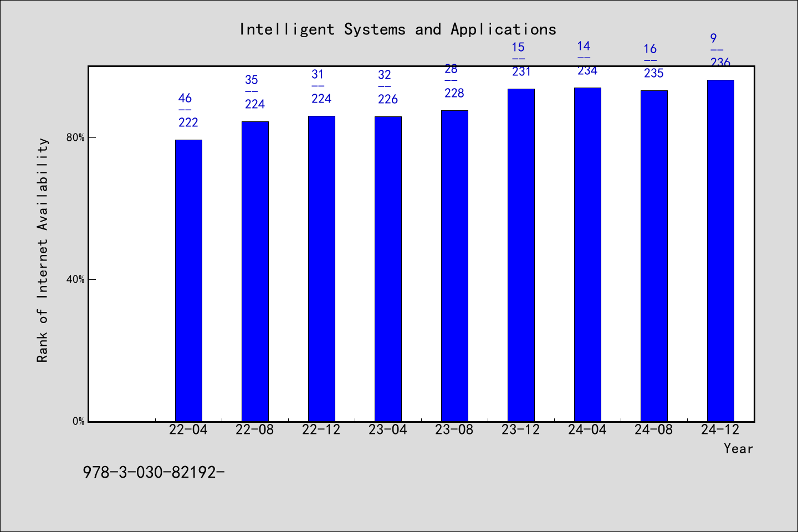Click the 80% y-axis tick label
The width and height of the screenshot is (798, 532).
pyautogui.click(x=76, y=137)
